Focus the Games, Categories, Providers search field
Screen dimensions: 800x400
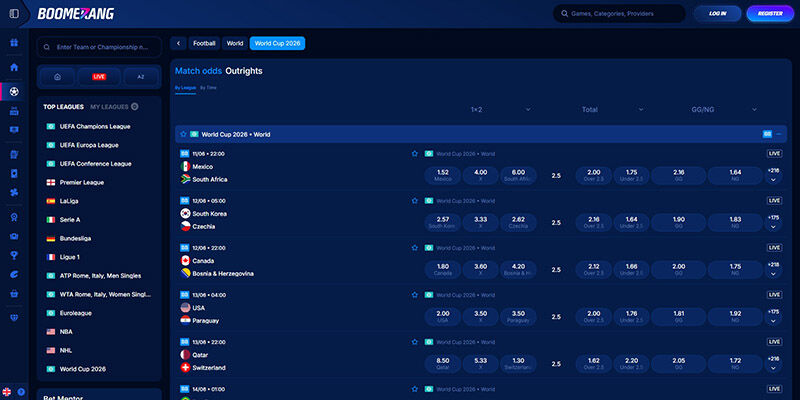(x=619, y=14)
